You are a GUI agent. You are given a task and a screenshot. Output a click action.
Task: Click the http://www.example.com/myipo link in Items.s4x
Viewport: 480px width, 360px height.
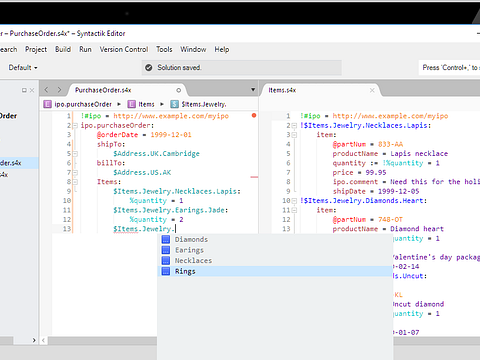click(390, 116)
